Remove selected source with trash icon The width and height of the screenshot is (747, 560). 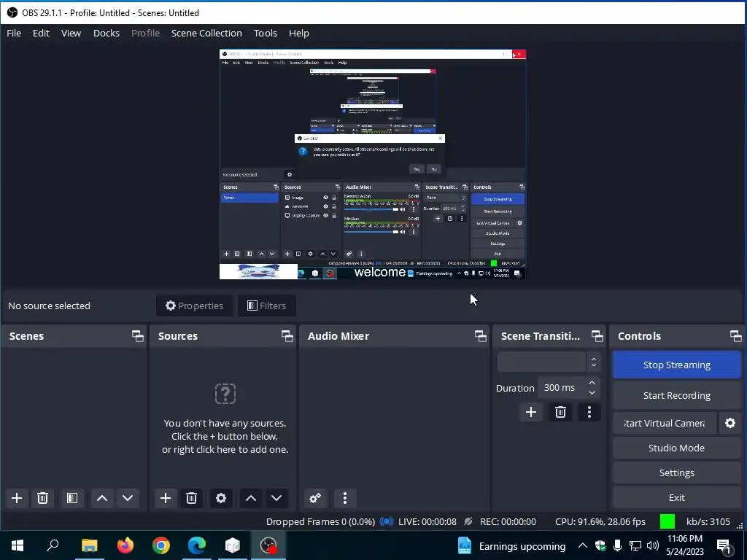click(x=192, y=498)
